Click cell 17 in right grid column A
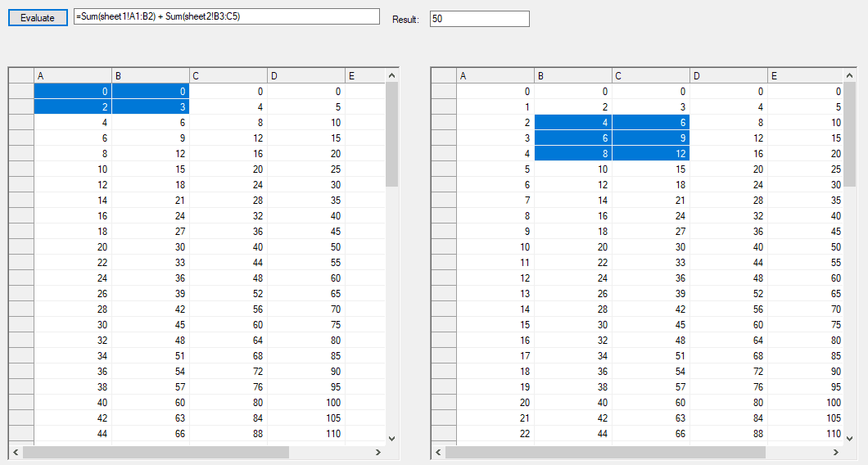This screenshot has width=868, height=465. [495, 356]
